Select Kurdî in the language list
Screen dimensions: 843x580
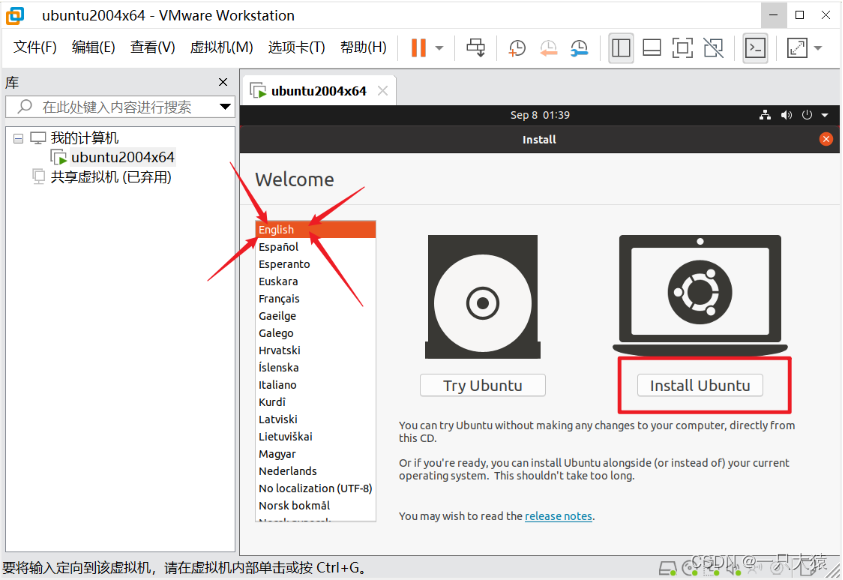tap(316, 402)
